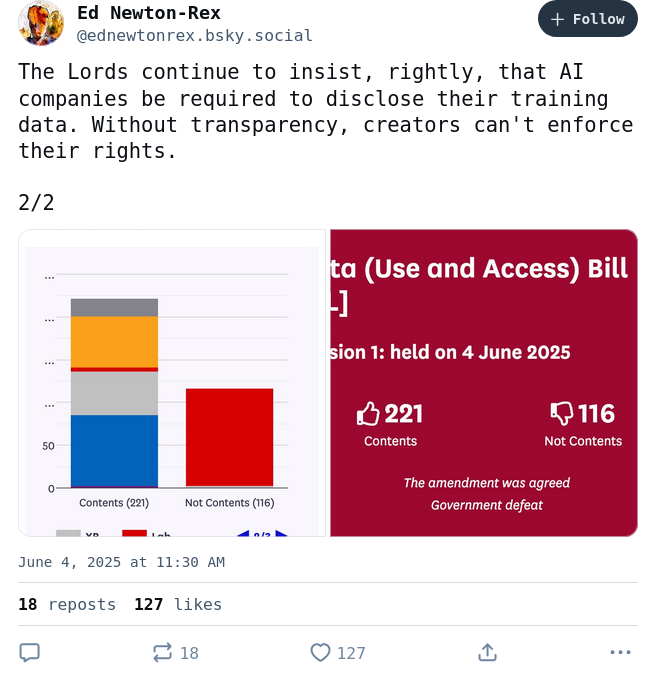Image resolution: width=654 pixels, height=680 pixels.
Task: Share the post via the upload icon
Action: [x=487, y=652]
